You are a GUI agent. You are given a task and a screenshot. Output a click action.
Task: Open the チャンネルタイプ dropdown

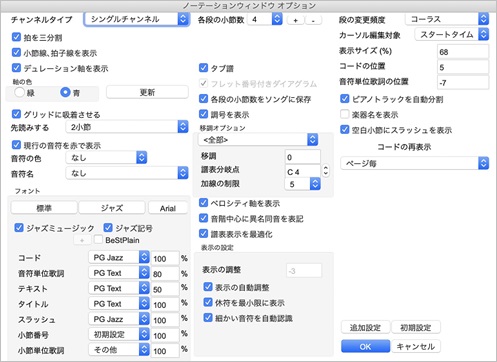coord(136,19)
